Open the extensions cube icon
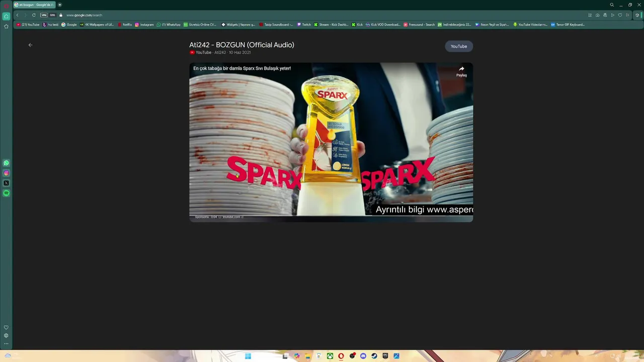Viewport: 644px width, 362px height. tap(637, 15)
